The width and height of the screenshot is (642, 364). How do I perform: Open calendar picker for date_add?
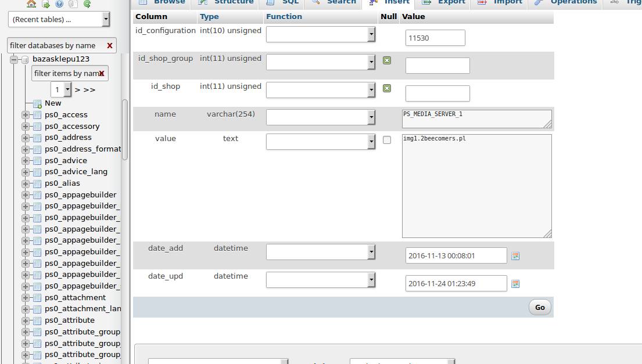coord(515,256)
